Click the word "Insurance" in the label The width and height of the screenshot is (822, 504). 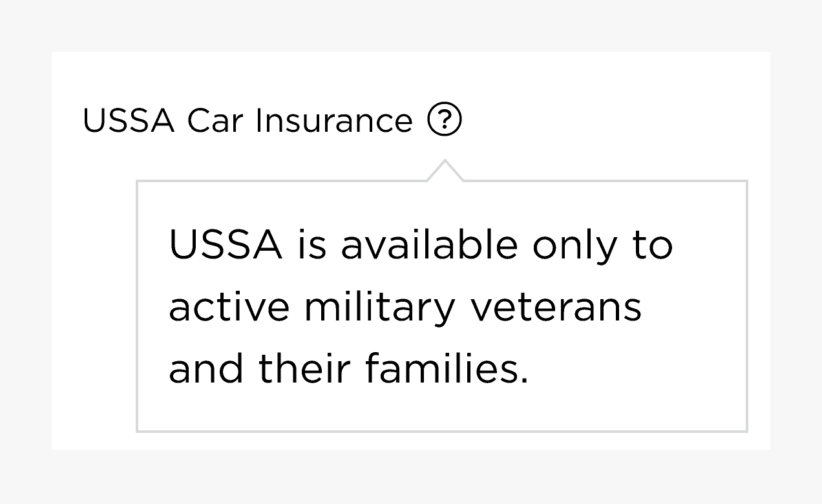point(333,121)
